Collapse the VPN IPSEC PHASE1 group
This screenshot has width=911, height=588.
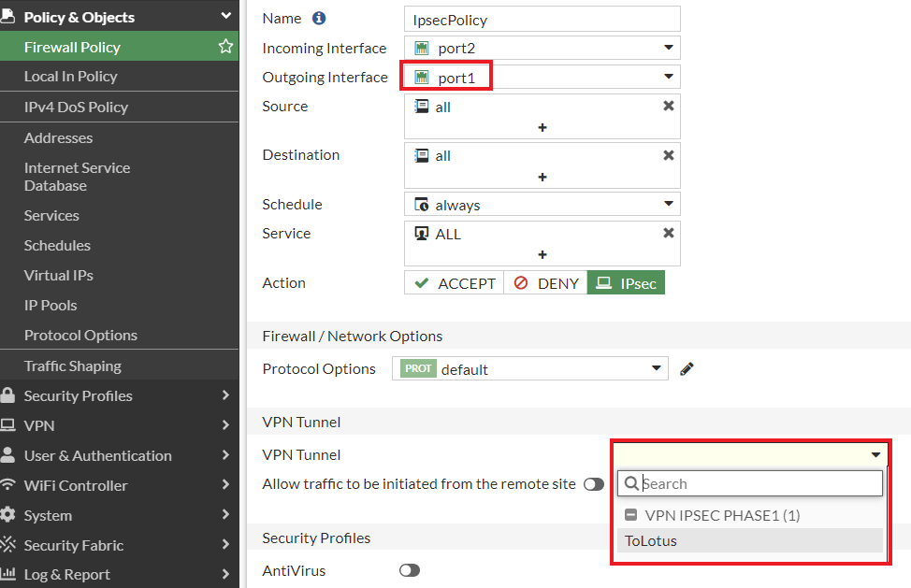[631, 515]
